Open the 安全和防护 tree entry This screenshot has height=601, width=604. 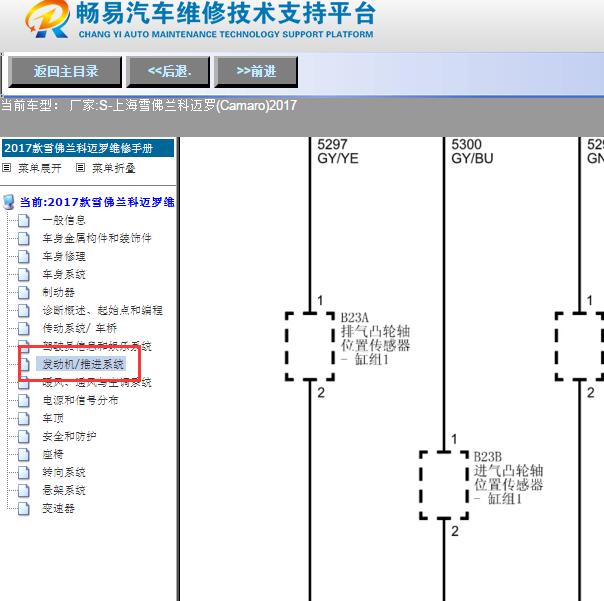(x=69, y=436)
